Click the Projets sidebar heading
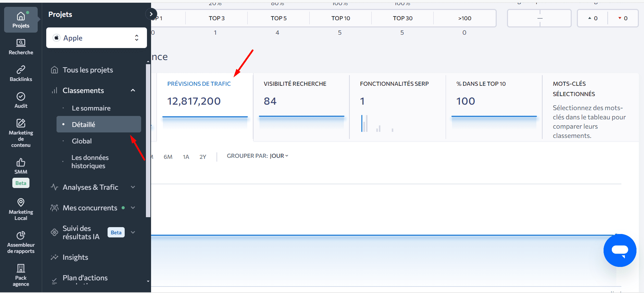 (x=60, y=14)
